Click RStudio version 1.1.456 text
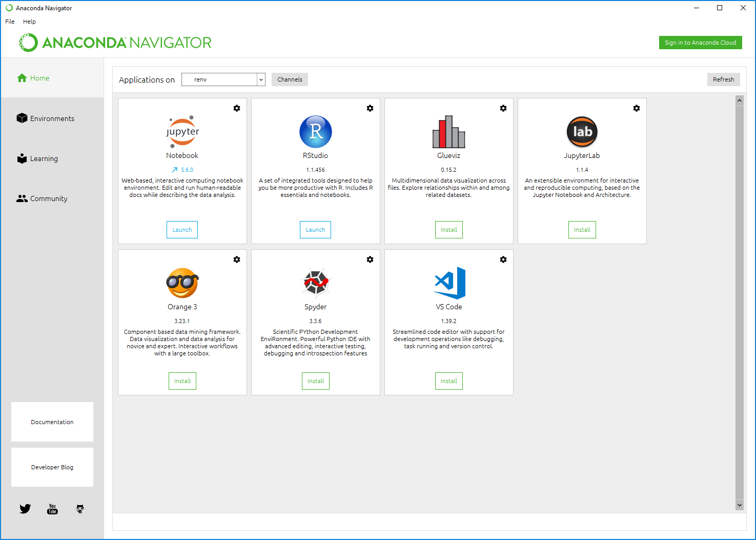Screen dimensions: 756x540 tap(316, 170)
